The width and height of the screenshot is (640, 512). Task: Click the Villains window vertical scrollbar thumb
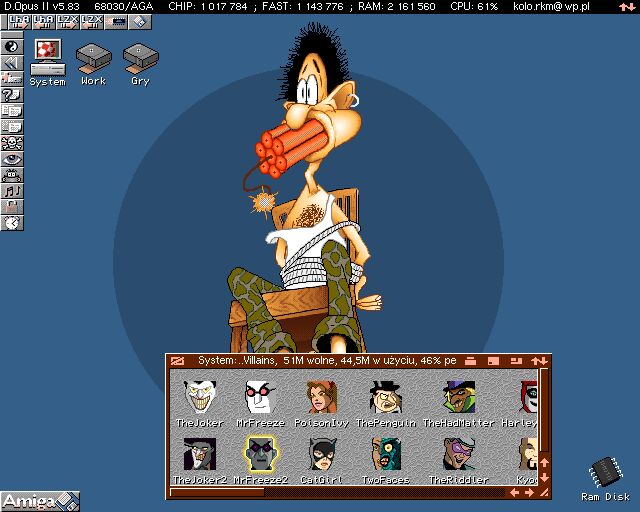tap(544, 410)
